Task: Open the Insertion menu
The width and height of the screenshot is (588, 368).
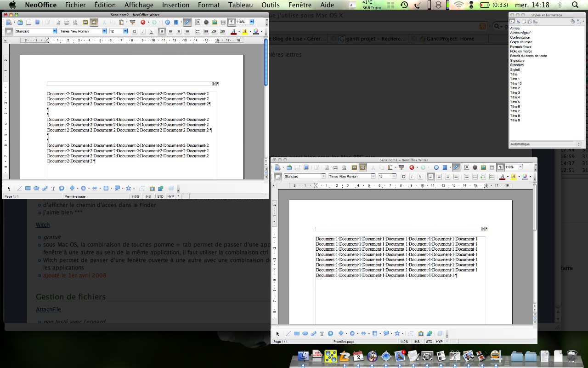Action: pyautogui.click(x=175, y=5)
